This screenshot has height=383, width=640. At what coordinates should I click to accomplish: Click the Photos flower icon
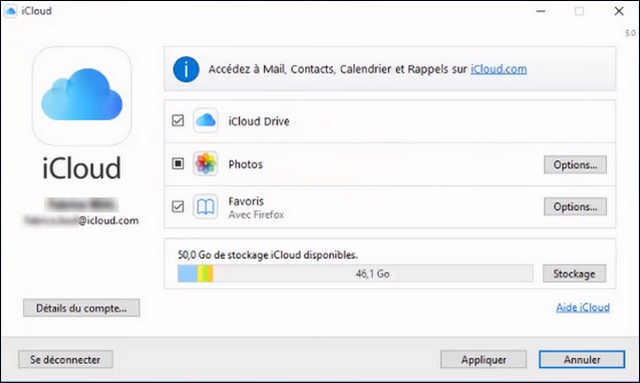[205, 164]
